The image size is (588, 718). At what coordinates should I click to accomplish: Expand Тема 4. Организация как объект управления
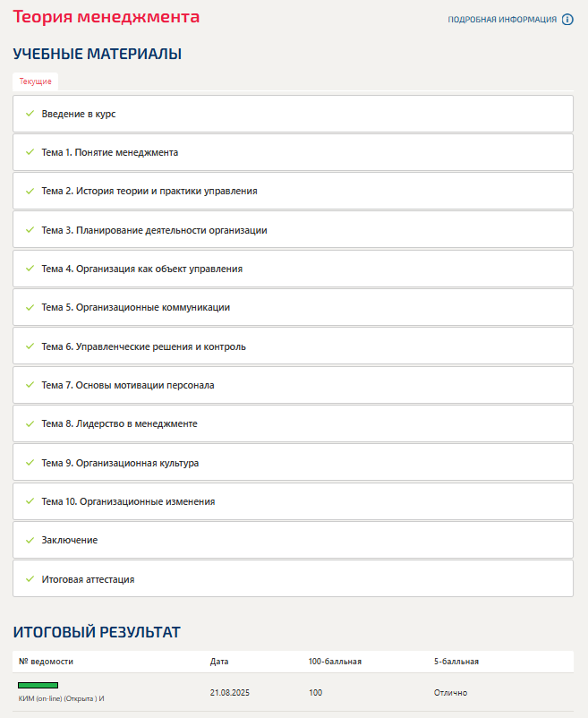pyautogui.click(x=141, y=269)
